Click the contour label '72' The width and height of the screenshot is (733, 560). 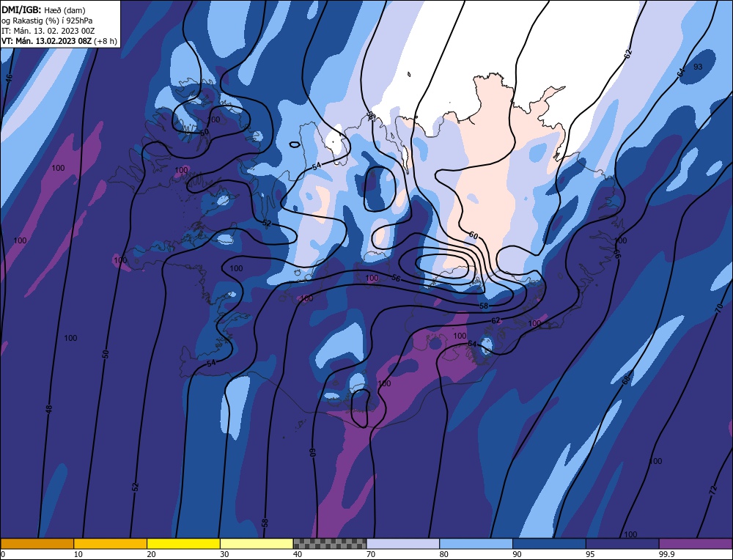[712, 490]
